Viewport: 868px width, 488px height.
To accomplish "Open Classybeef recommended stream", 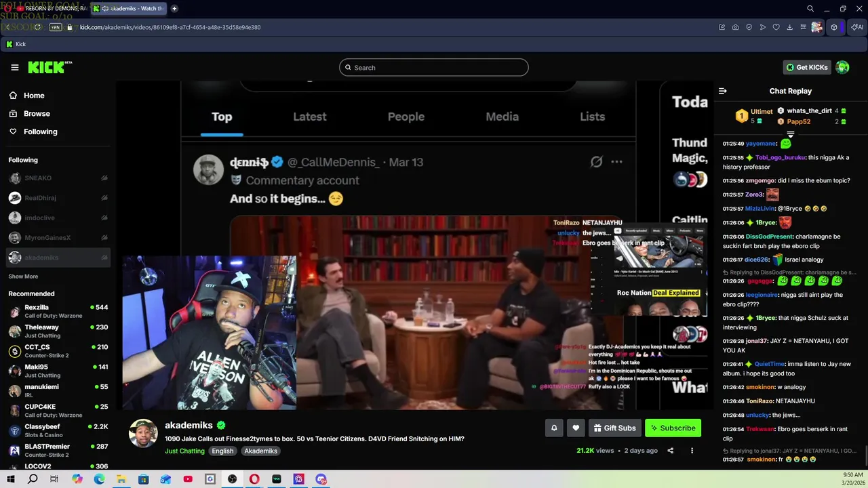I will coord(58,430).
